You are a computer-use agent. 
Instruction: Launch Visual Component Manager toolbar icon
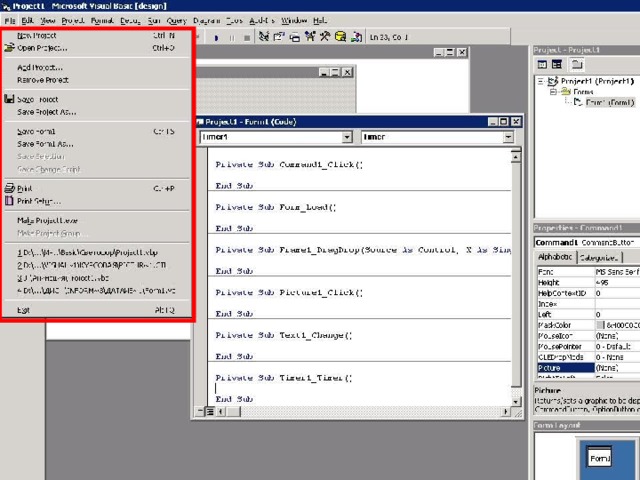tap(356, 37)
